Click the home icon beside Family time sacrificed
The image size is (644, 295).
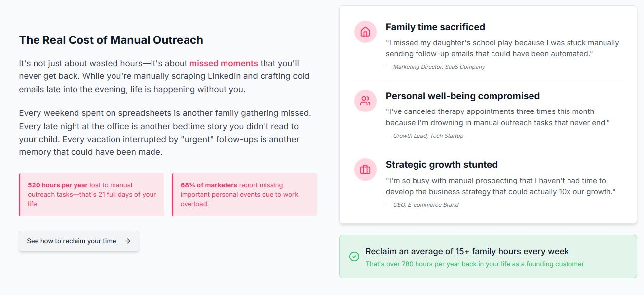[x=365, y=32]
